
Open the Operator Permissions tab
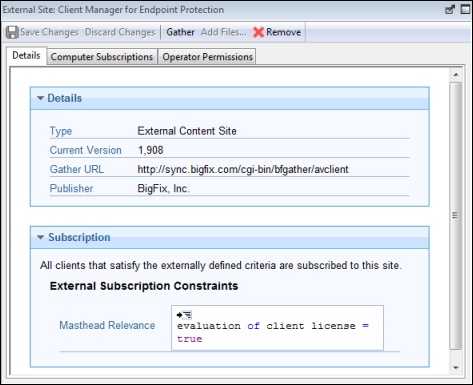pyautogui.click(x=207, y=57)
